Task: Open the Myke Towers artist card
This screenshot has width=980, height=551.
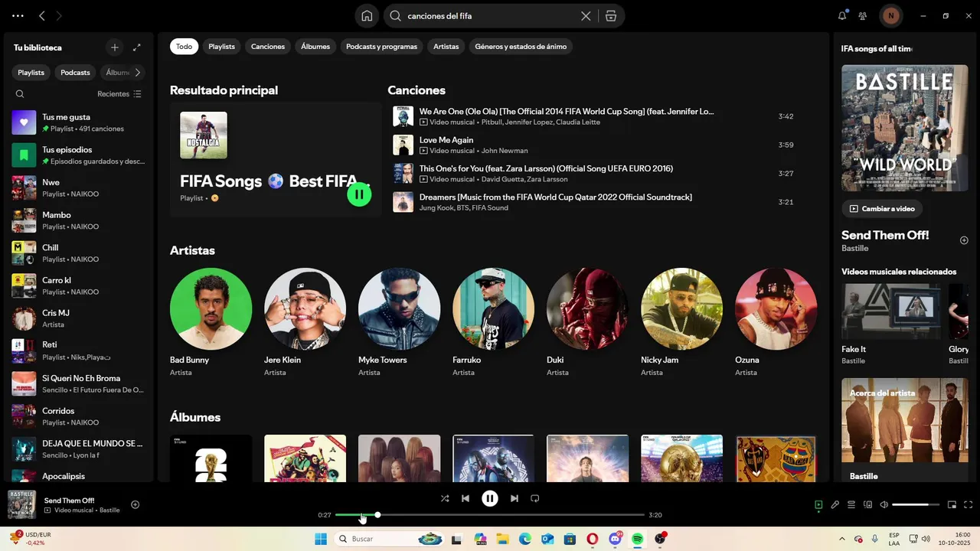Action: 399,323
